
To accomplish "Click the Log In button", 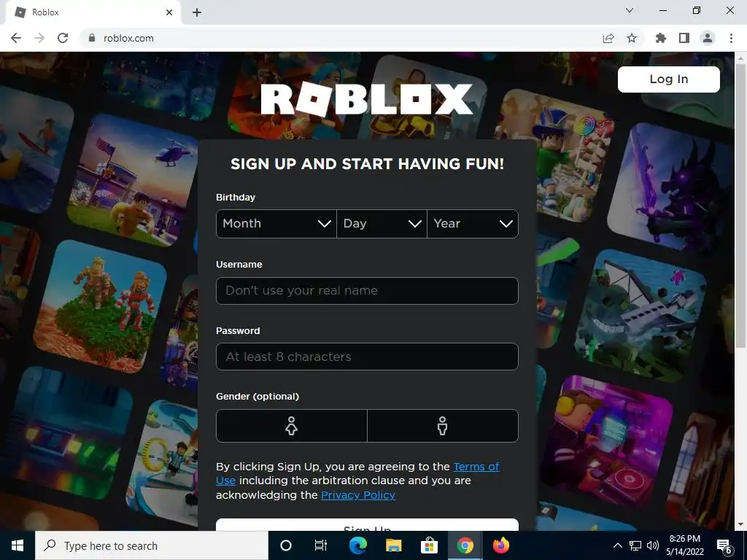I will pos(668,79).
